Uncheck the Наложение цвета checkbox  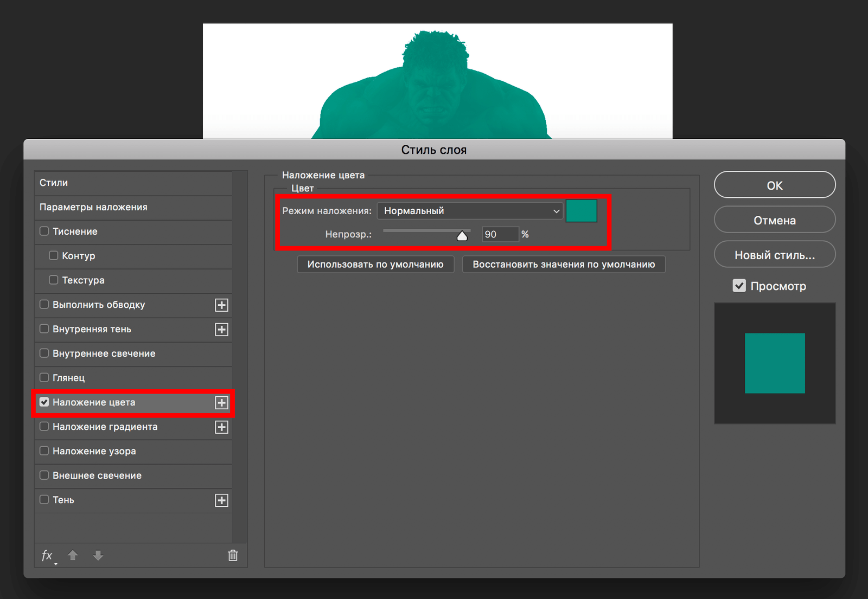point(44,402)
